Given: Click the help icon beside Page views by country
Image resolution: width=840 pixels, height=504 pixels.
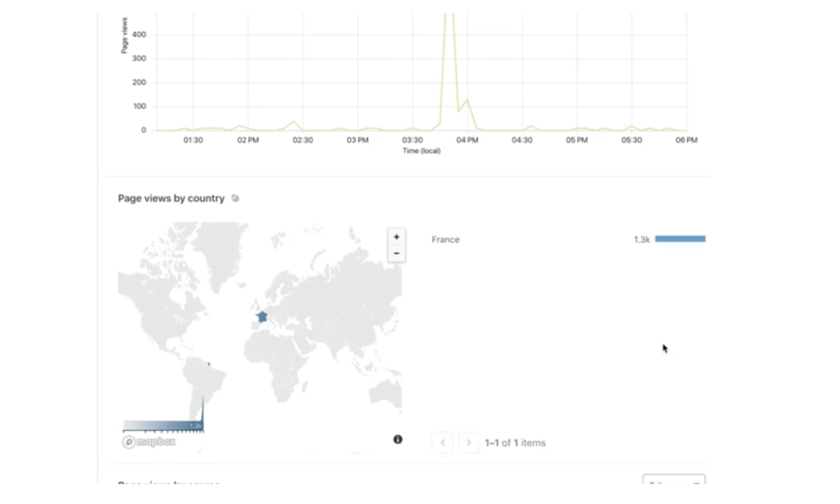Looking at the screenshot, I should click(x=235, y=198).
